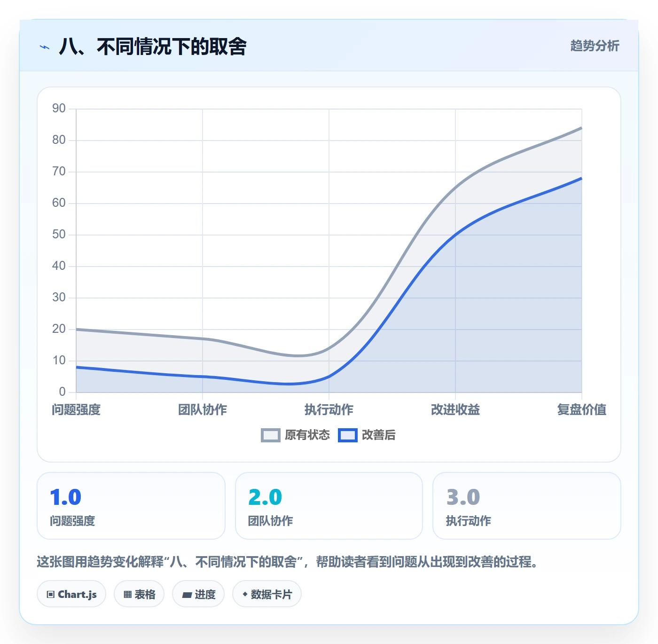
Task: Toggle the 改善后 dataset legend label
Action: pos(378,435)
